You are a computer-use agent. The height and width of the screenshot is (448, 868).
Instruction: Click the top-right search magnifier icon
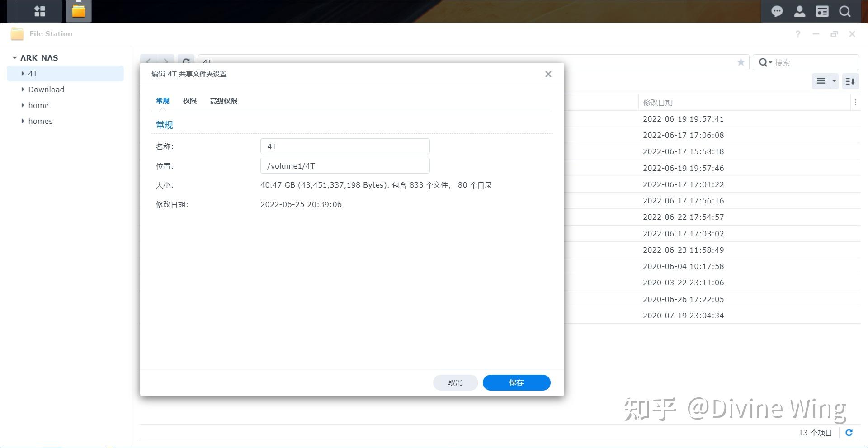click(x=844, y=12)
